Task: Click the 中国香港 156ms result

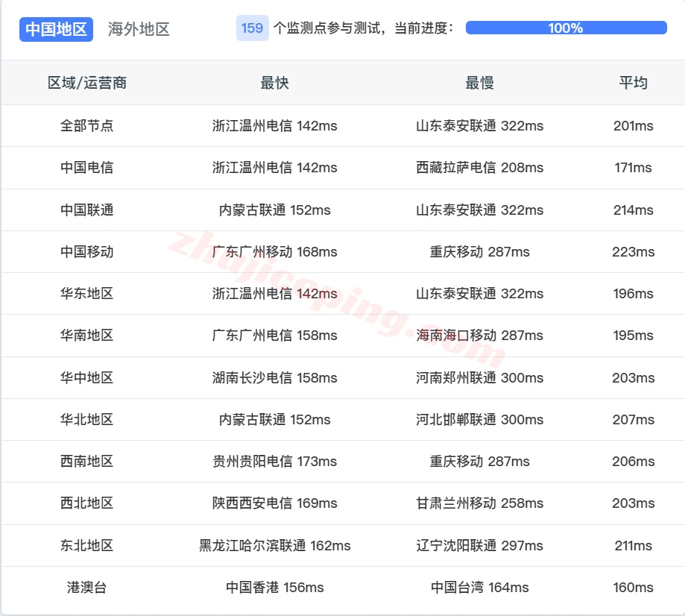Action: point(274,588)
